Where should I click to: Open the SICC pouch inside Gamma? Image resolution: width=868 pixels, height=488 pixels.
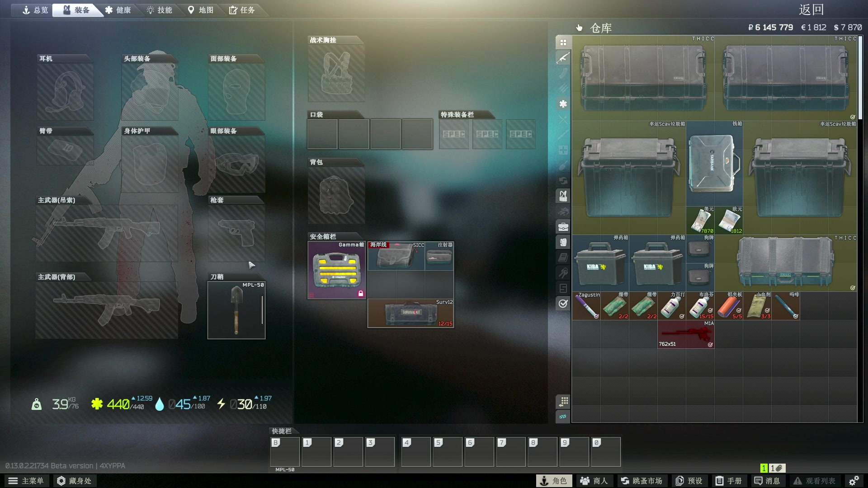click(x=396, y=256)
